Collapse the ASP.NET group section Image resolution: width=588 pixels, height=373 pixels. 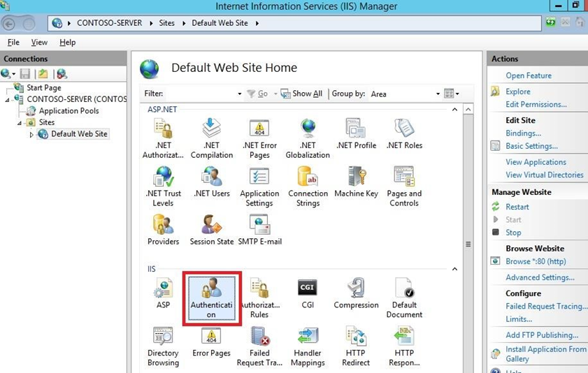pyautogui.click(x=454, y=110)
